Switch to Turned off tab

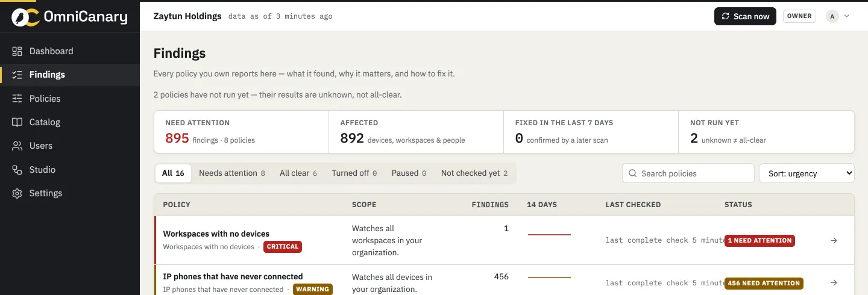point(354,173)
